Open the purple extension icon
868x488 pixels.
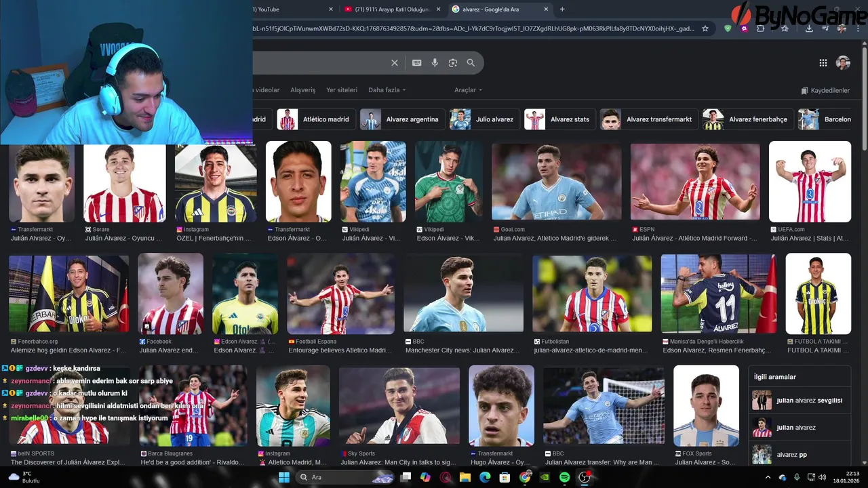pos(745,28)
